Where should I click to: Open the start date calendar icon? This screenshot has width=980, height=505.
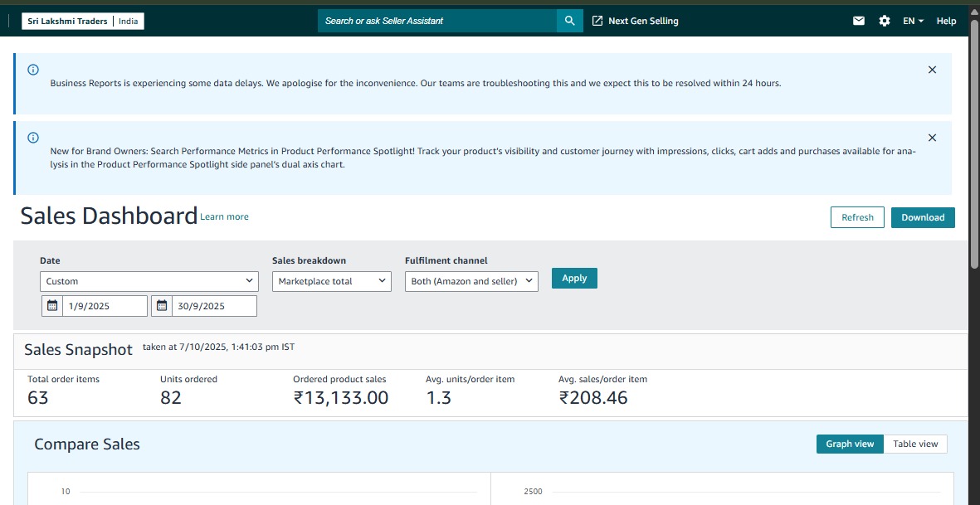pyautogui.click(x=52, y=306)
